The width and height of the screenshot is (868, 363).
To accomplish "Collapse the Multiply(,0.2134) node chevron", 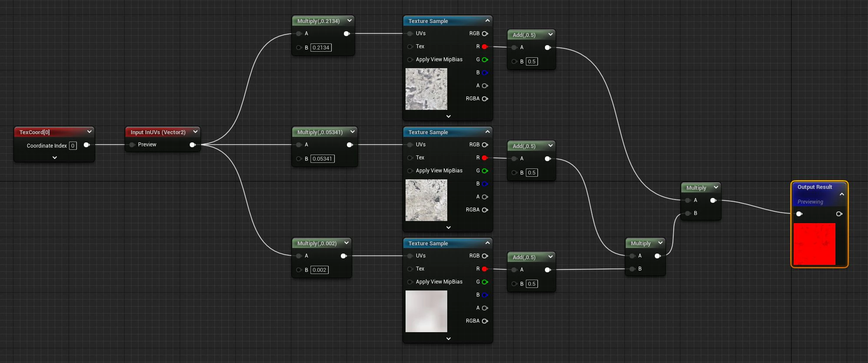I will tap(350, 20).
